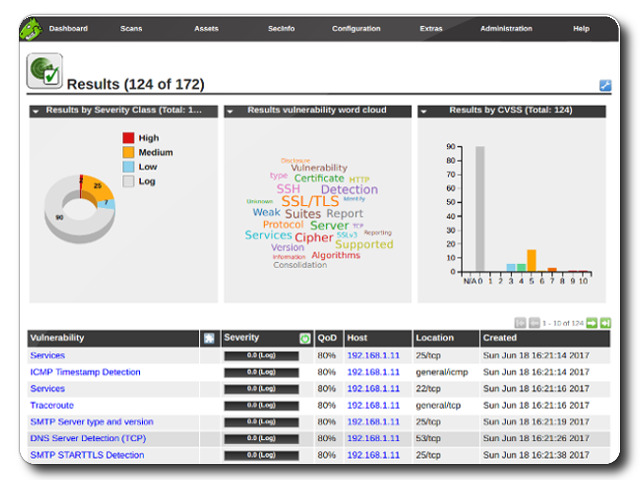Click the orange bar in the CVSS chart
Screen dimensions: 640x480
point(531,260)
